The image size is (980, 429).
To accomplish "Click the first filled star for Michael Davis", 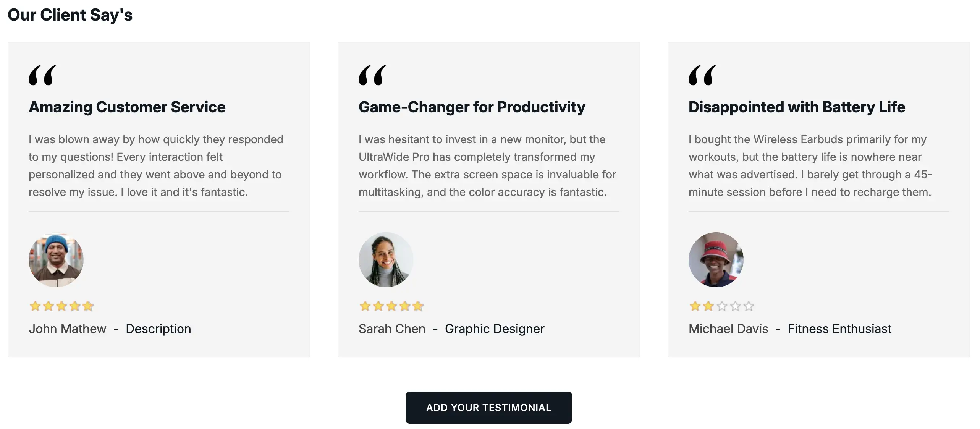I will pos(695,306).
